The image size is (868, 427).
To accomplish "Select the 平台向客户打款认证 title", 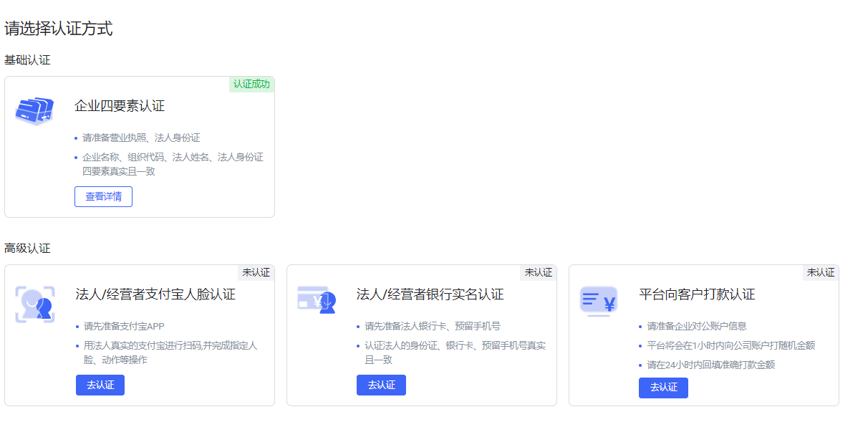I will (697, 294).
